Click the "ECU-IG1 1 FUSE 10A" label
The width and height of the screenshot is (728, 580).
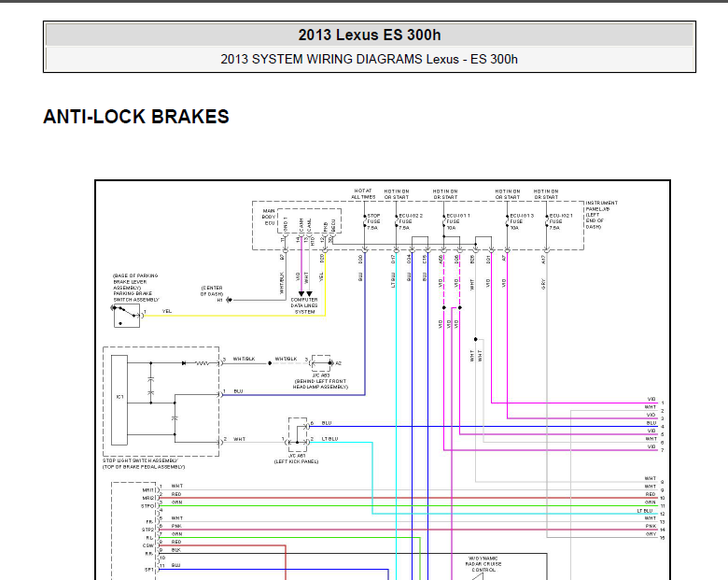point(458,222)
